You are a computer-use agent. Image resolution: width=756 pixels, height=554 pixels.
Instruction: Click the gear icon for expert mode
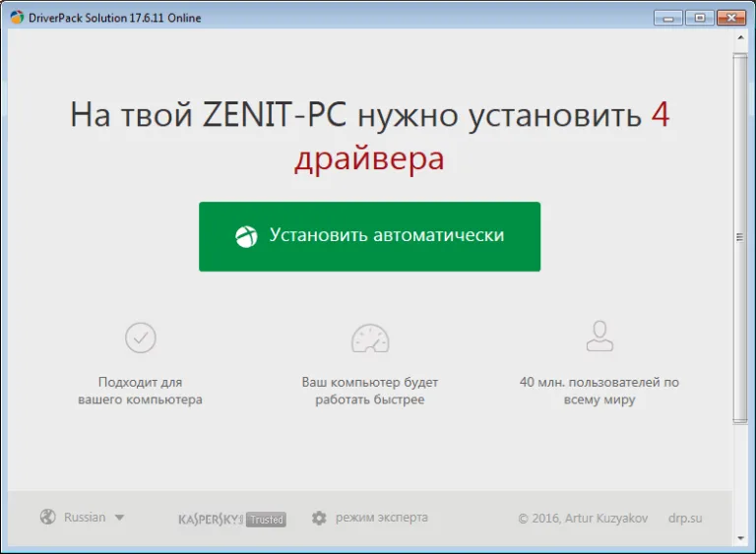pos(319,518)
